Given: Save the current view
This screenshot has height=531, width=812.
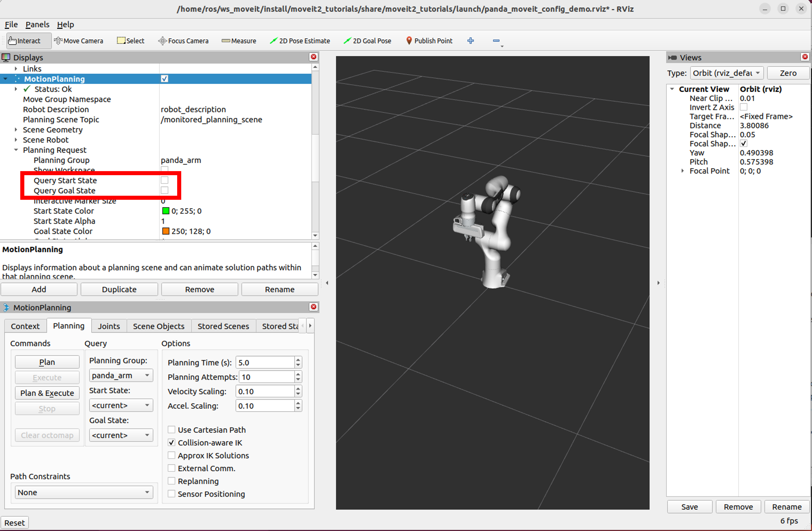Looking at the screenshot, I should [x=690, y=507].
